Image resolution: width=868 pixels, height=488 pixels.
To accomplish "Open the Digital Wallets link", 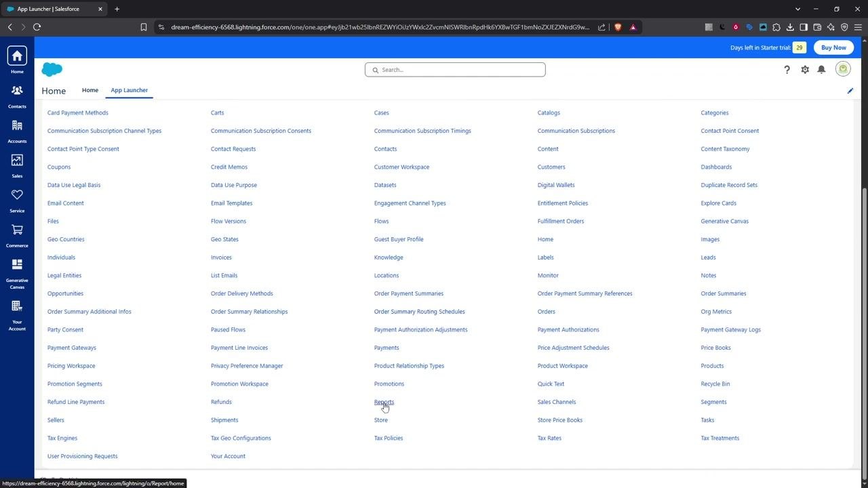I will point(556,185).
